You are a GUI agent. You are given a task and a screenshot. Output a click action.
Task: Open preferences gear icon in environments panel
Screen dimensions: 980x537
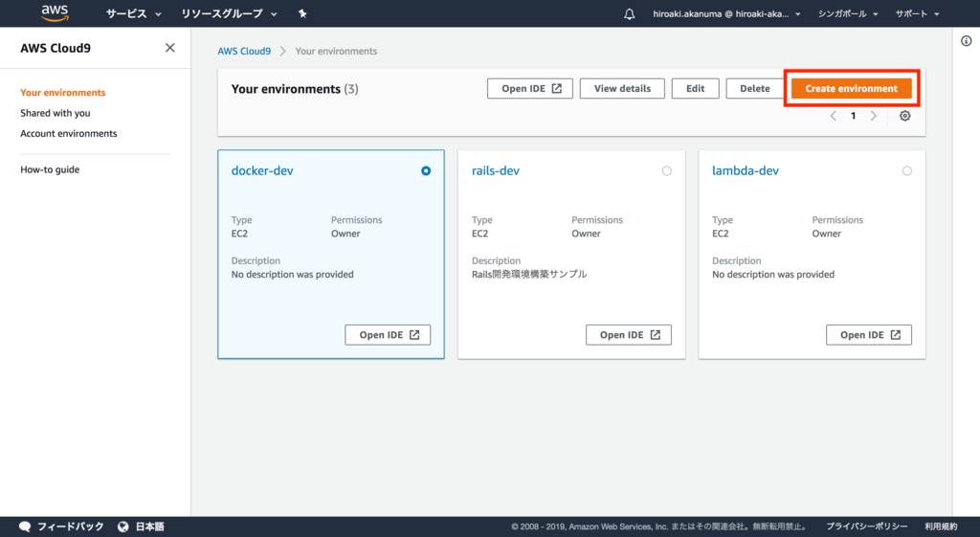[905, 116]
